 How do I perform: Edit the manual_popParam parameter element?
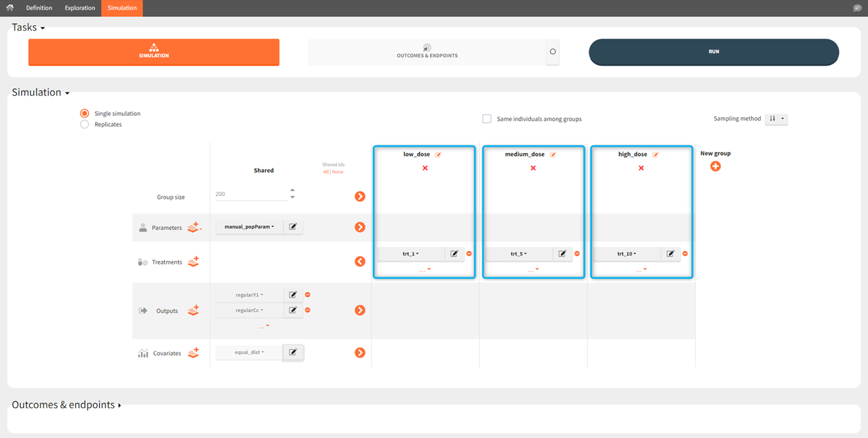293,227
